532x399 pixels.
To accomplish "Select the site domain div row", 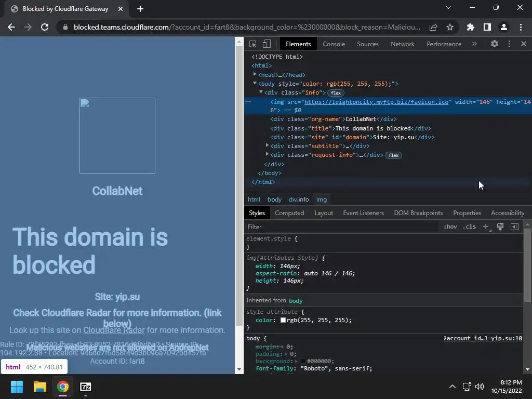I will 352,137.
